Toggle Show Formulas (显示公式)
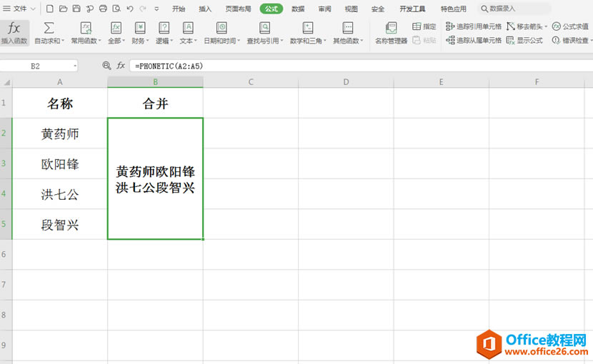The image size is (593, 364). tap(524, 40)
